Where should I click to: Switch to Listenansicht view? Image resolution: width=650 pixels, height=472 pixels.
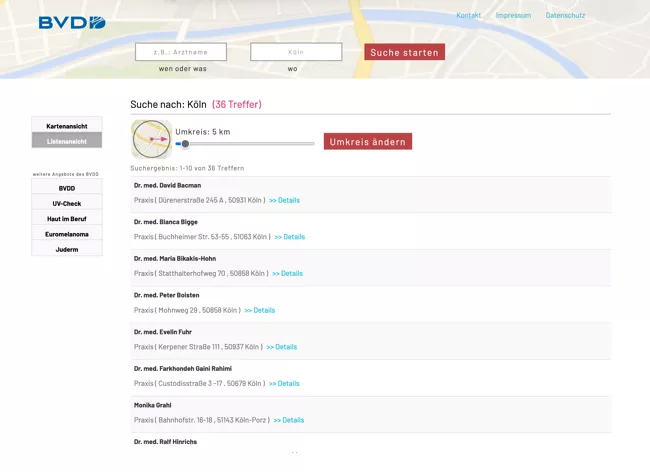67,141
